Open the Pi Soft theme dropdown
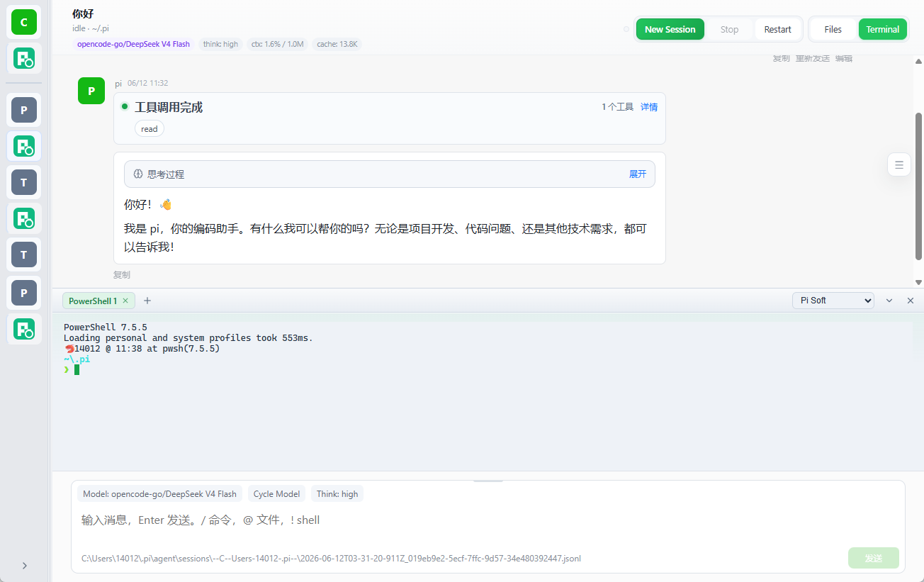924x582 pixels. click(833, 301)
